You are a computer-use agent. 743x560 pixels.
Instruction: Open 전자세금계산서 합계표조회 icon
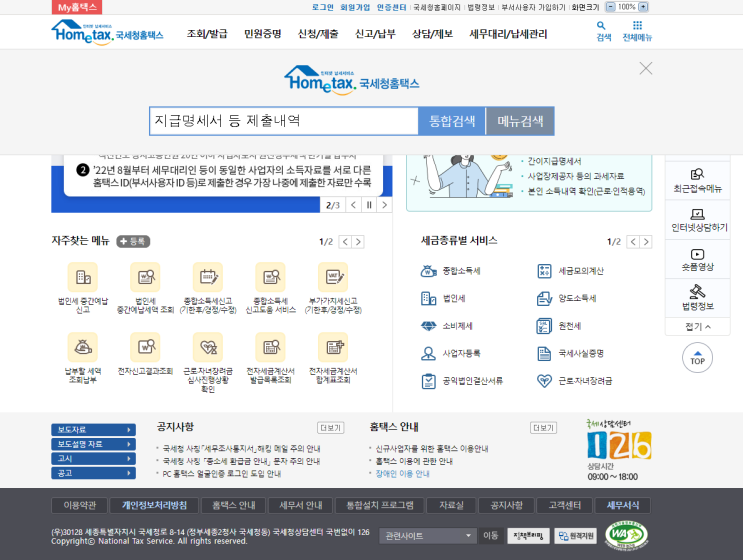click(333, 347)
